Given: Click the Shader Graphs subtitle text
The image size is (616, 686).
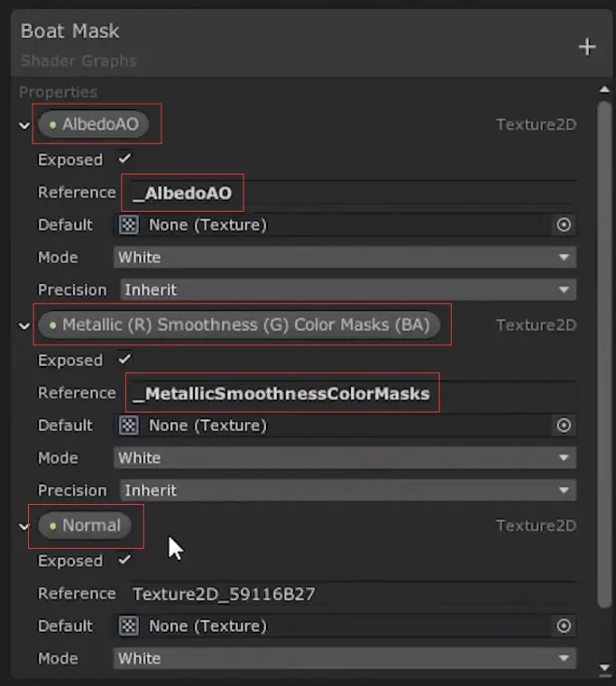Looking at the screenshot, I should pyautogui.click(x=78, y=61).
